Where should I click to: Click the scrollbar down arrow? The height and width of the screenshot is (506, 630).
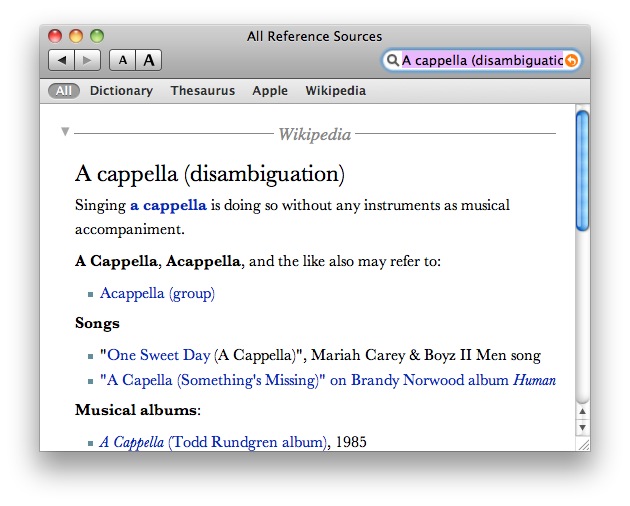(x=583, y=427)
